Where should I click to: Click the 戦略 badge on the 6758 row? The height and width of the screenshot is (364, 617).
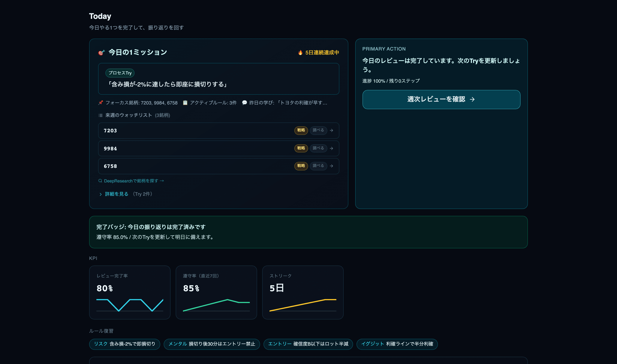[301, 166]
